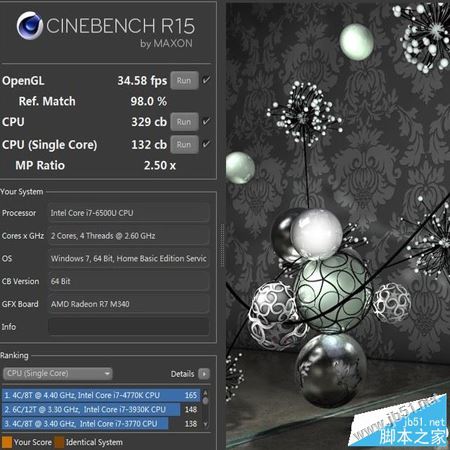This screenshot has width=450, height=450.
Task: Toggle the OpenGL test checkbox
Action: coord(207,80)
